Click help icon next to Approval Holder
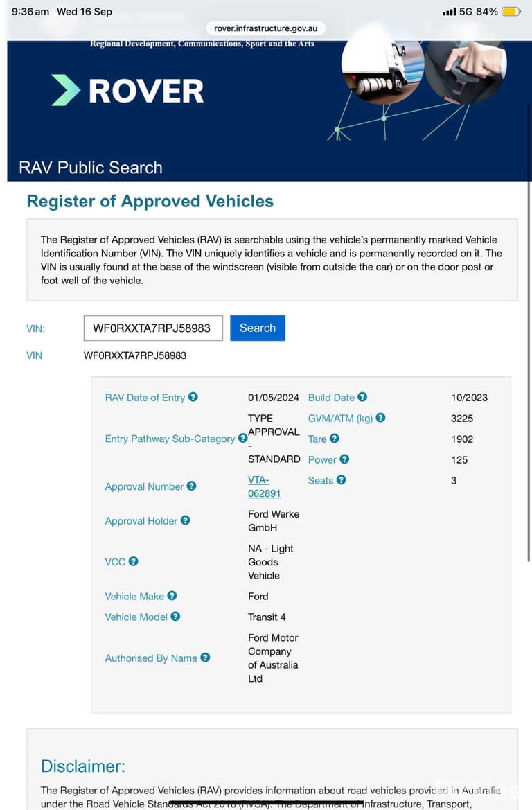This screenshot has width=532, height=810. point(186,520)
